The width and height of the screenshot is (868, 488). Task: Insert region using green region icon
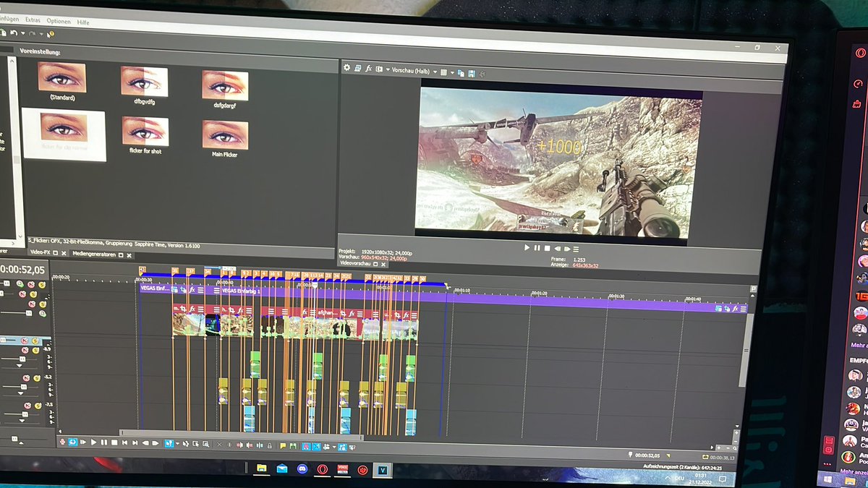click(x=293, y=446)
